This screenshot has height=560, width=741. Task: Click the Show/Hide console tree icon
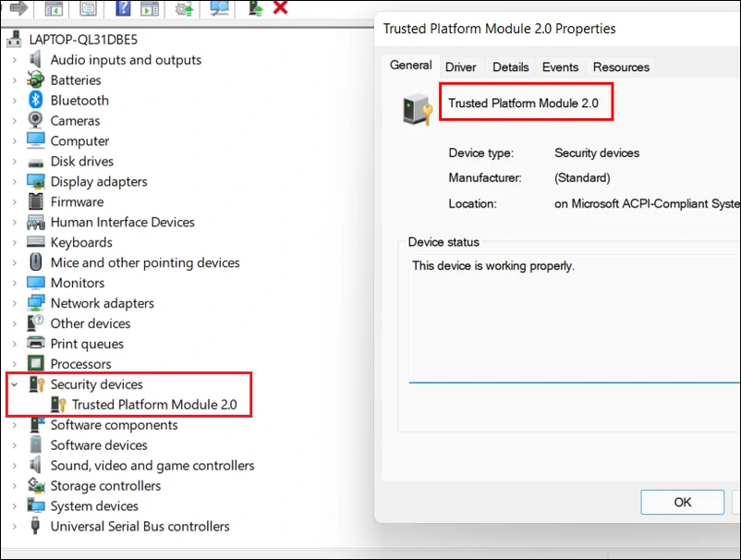[x=54, y=9]
